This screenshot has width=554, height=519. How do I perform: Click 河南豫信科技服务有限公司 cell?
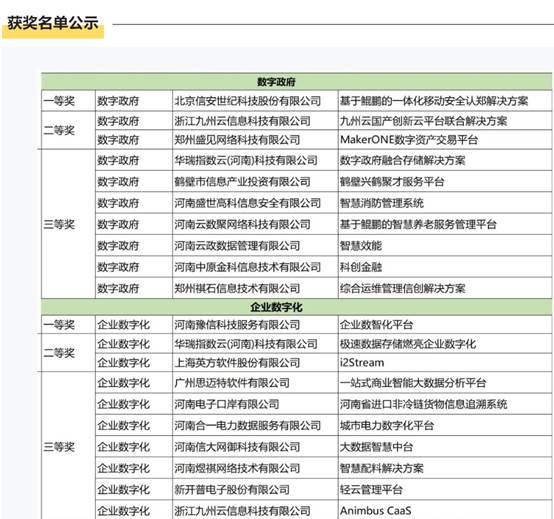(x=255, y=325)
